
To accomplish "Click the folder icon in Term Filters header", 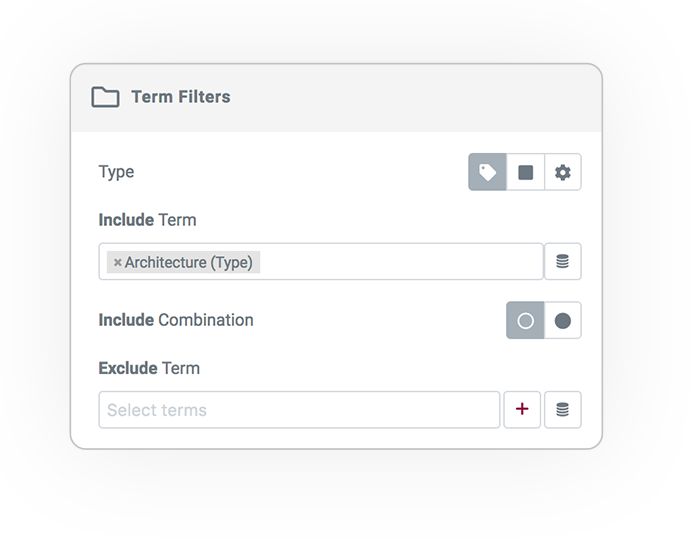I will 105,97.
